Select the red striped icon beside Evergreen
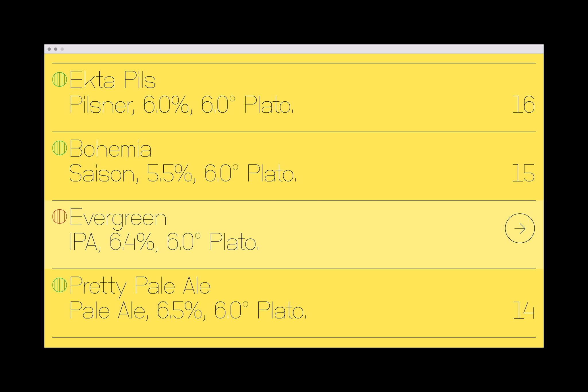This screenshot has height=392, width=588. point(59,216)
